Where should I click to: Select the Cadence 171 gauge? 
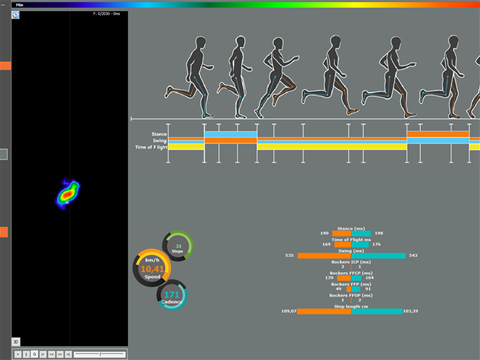click(172, 295)
